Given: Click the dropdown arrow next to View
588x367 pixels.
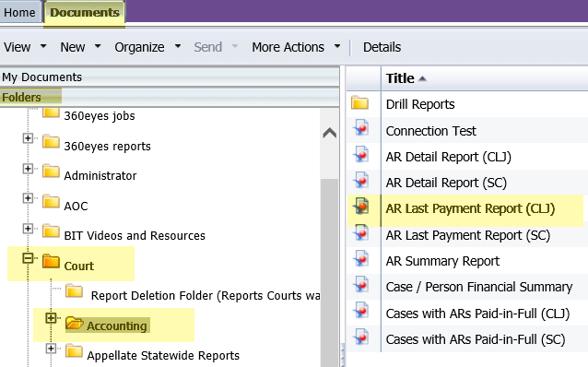Looking at the screenshot, I should pos(43,46).
